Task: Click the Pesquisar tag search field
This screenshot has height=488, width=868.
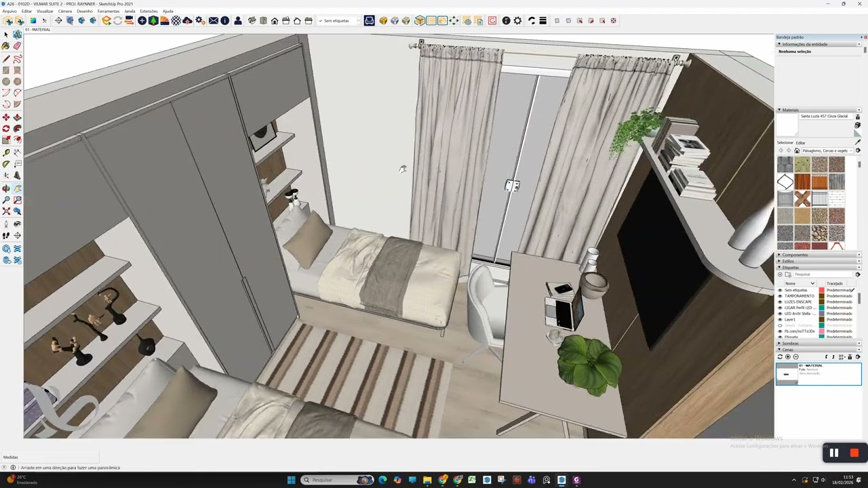Action: pyautogui.click(x=823, y=274)
